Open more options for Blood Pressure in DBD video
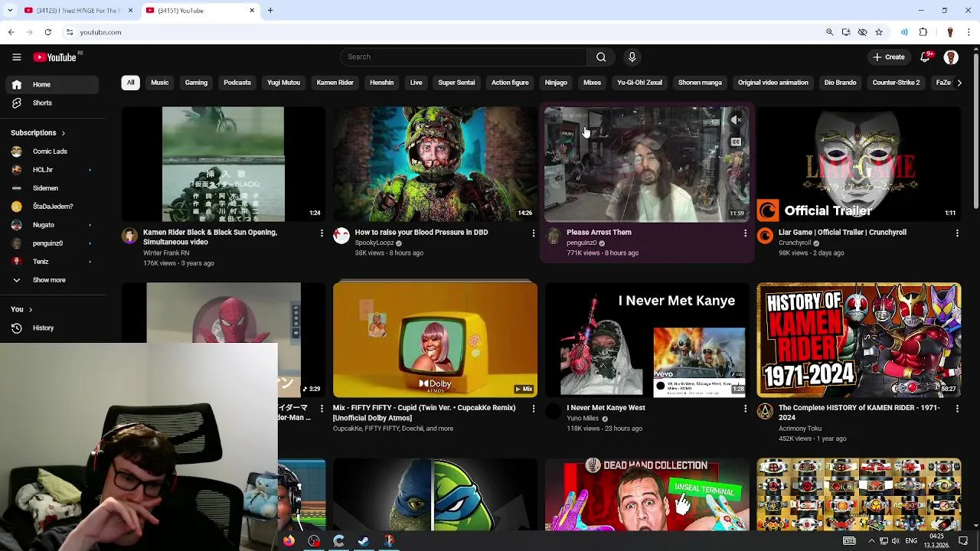 coord(534,233)
